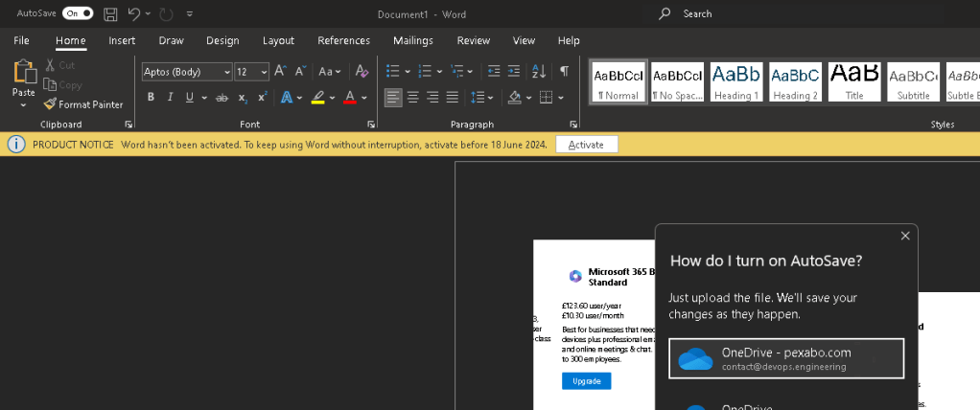Click the product notice info icon
Viewport: 980px width, 410px height.
pyautogui.click(x=17, y=144)
